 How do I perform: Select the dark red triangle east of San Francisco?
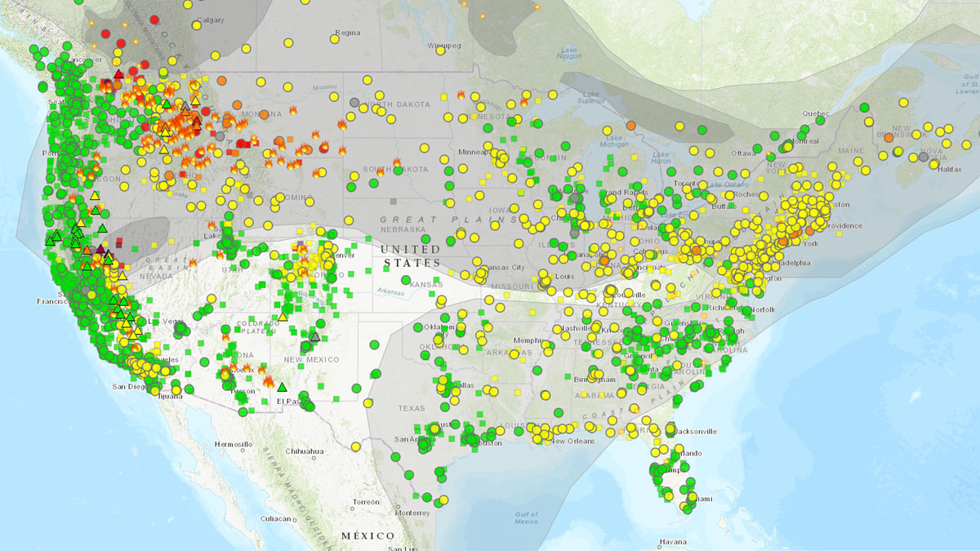click(100, 247)
